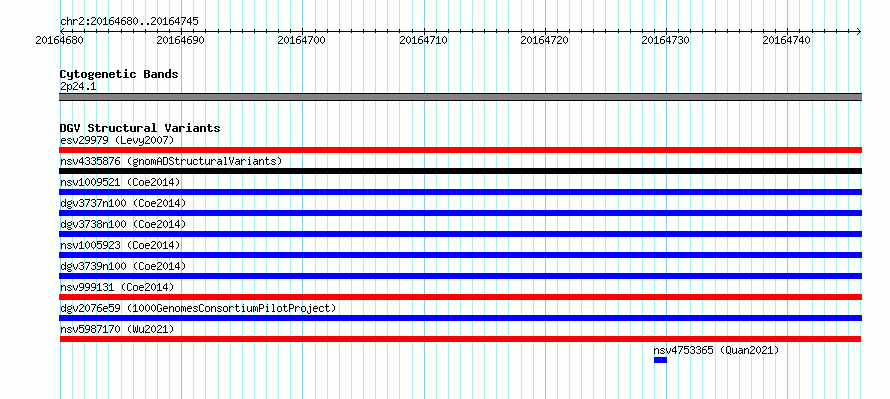This screenshot has width=890, height=399.
Task: Click ruler position 20164700
Action: [302, 40]
